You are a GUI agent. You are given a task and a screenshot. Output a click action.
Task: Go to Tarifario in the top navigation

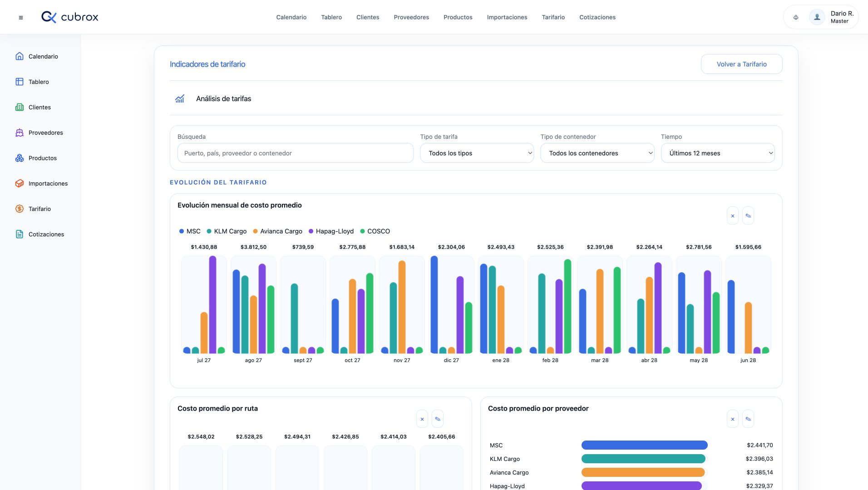click(x=553, y=17)
